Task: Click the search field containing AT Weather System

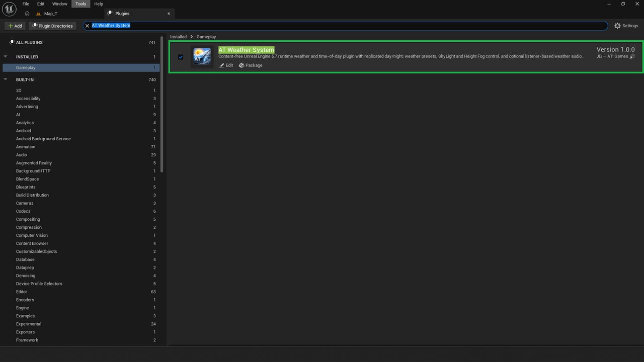Action: [345, 26]
